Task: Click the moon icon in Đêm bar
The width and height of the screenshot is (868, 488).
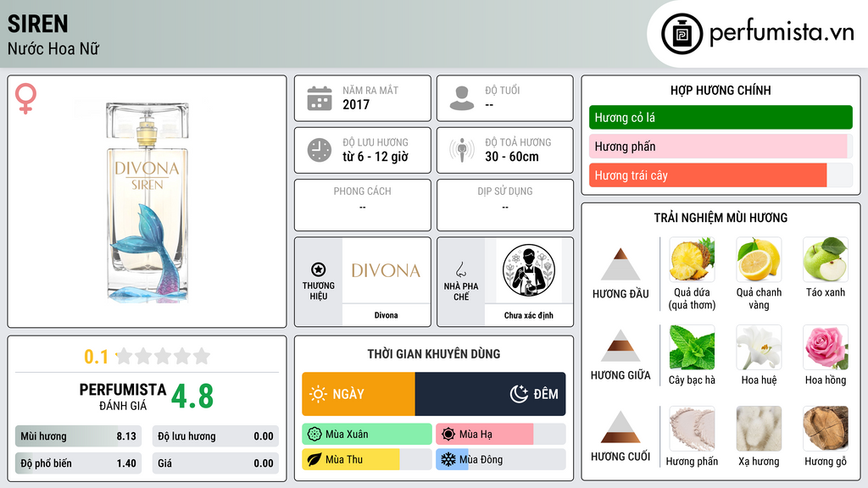Action: click(x=519, y=394)
